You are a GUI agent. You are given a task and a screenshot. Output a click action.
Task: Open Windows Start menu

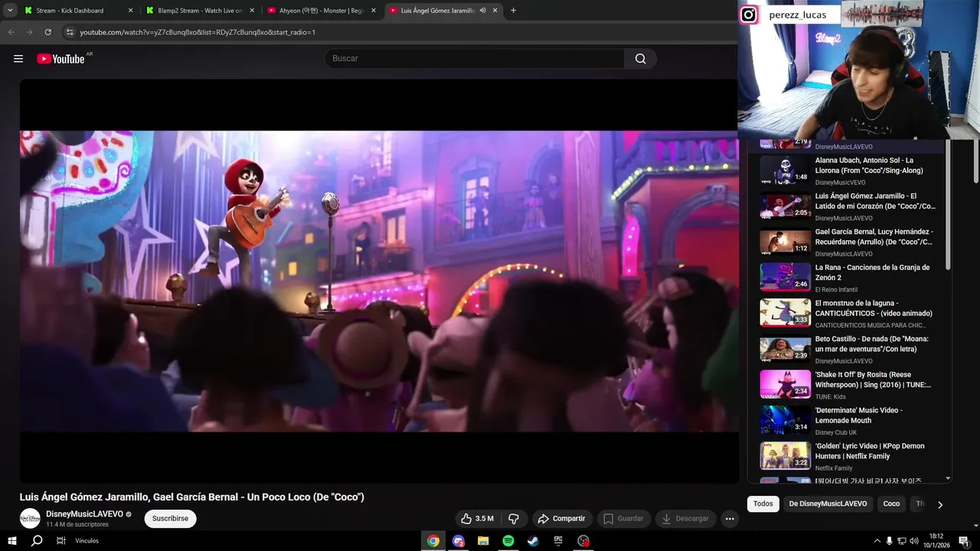point(11,541)
